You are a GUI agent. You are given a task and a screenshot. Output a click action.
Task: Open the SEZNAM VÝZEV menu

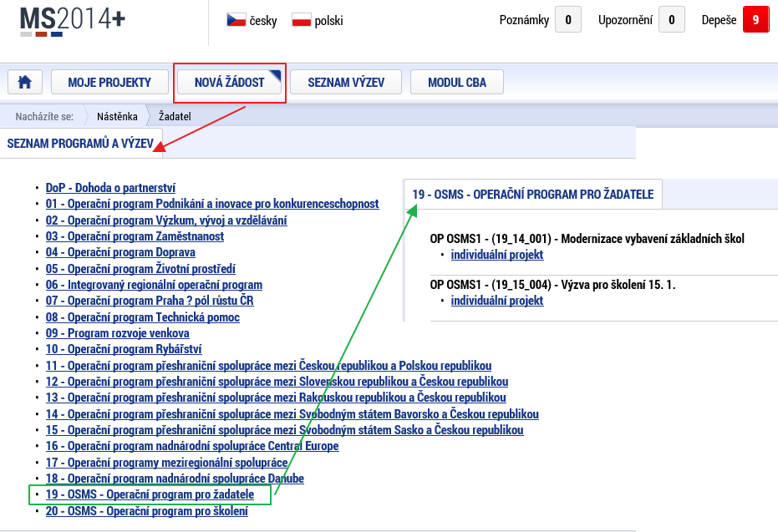pos(346,83)
